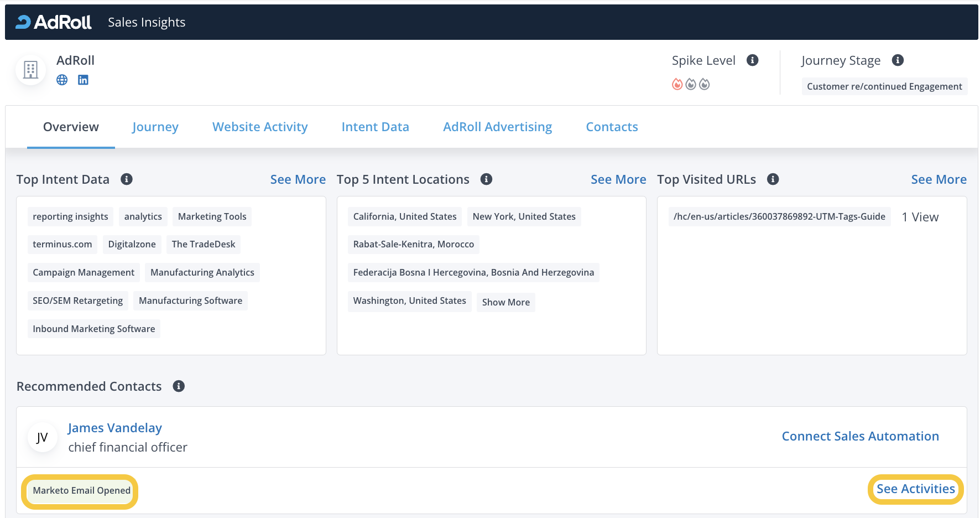The height and width of the screenshot is (518, 980).
Task: Expand locations with Show More
Action: coord(506,302)
